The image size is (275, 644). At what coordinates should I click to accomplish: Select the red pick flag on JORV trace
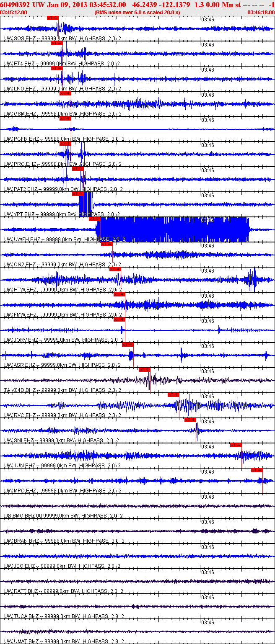click(x=119, y=319)
